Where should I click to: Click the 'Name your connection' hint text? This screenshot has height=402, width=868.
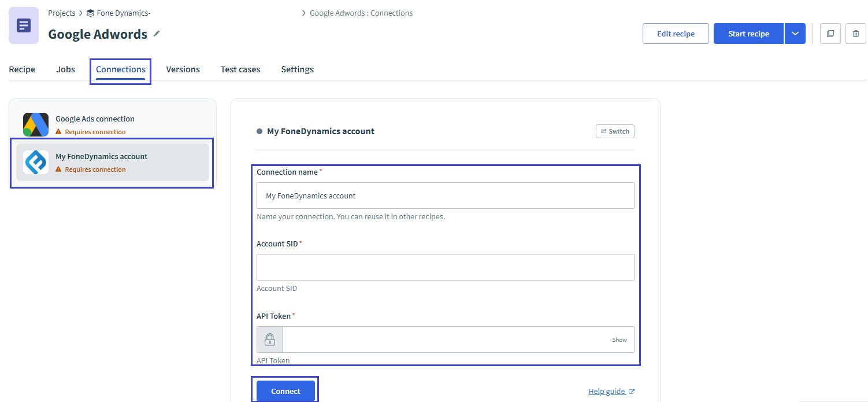[351, 217]
